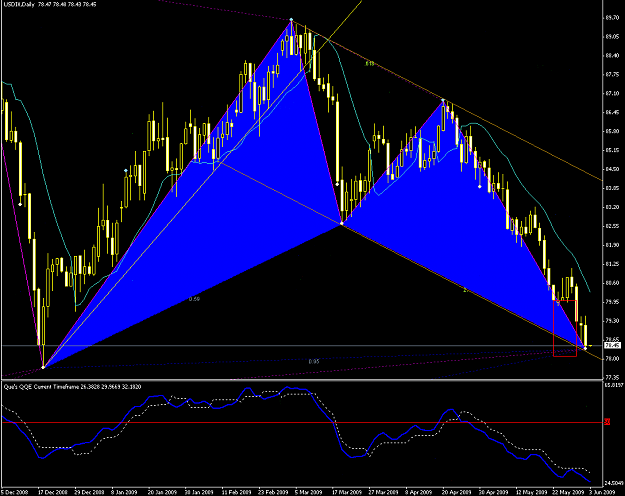Select the pattern vertex marker at the mid-March low
The height and width of the screenshot is (496, 625).
(342, 223)
